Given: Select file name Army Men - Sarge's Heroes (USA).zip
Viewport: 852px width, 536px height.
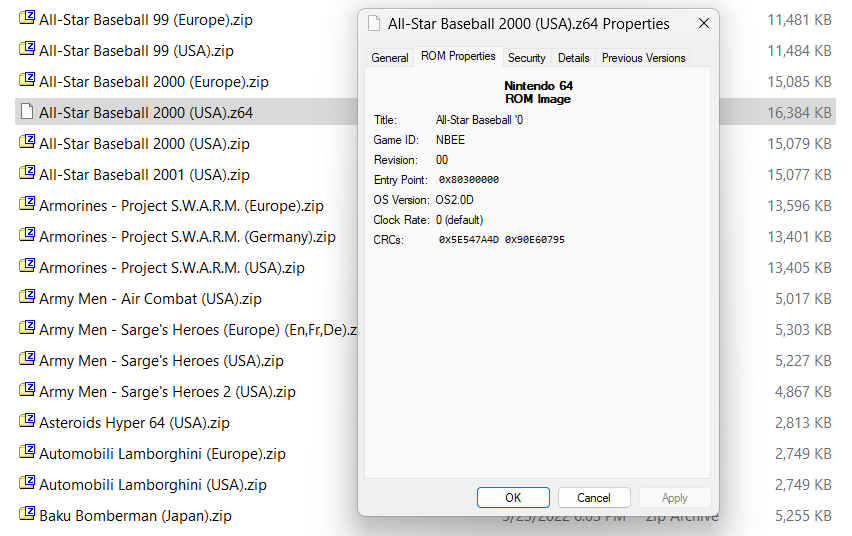Looking at the screenshot, I should pyautogui.click(x=161, y=360).
